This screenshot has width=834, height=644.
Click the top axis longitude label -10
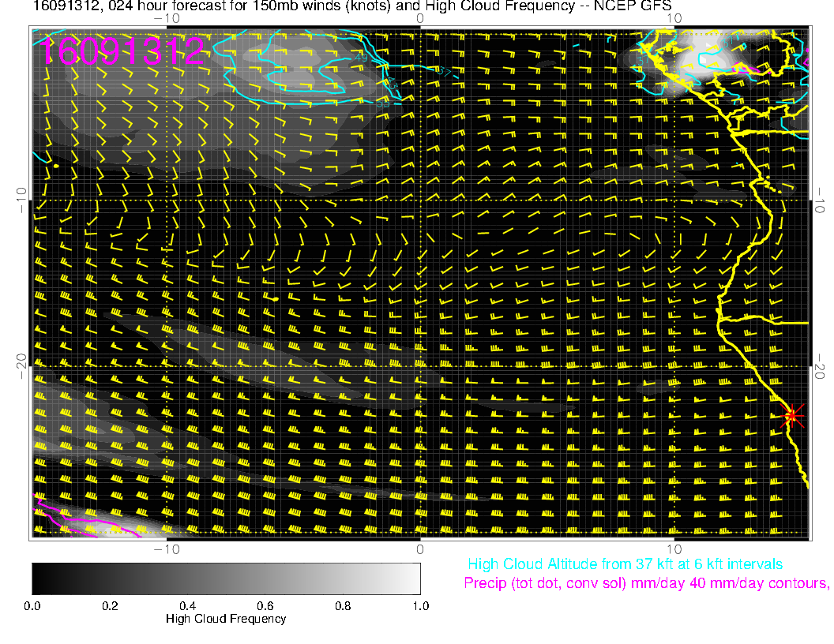[x=167, y=18]
